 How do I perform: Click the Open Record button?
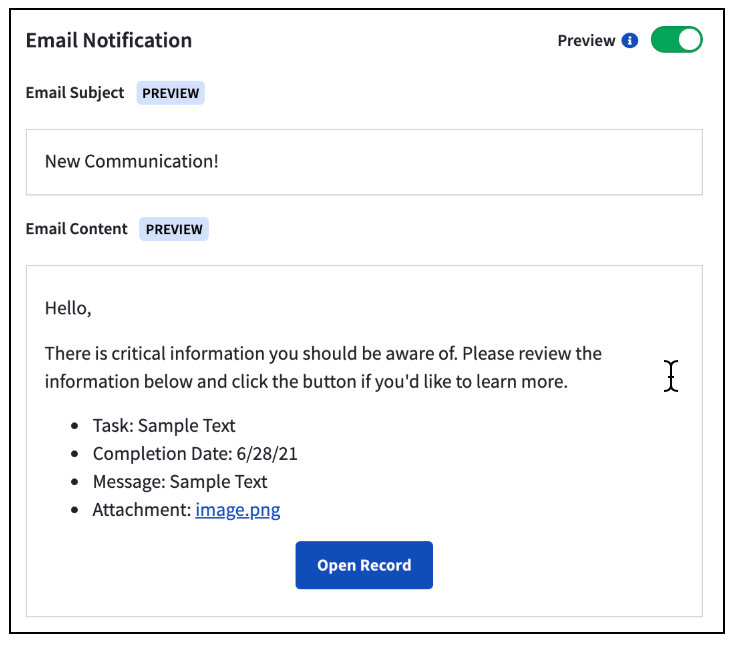(364, 565)
